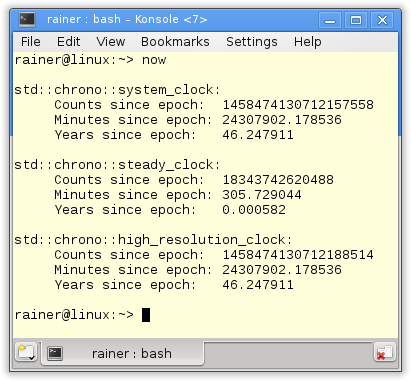
Task: Click the value 18343742620488
Action: (x=278, y=180)
